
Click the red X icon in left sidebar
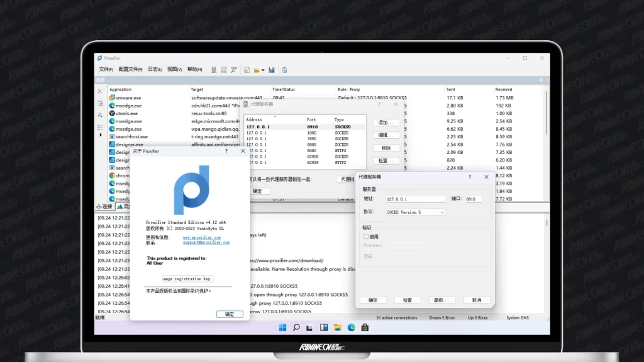click(100, 92)
